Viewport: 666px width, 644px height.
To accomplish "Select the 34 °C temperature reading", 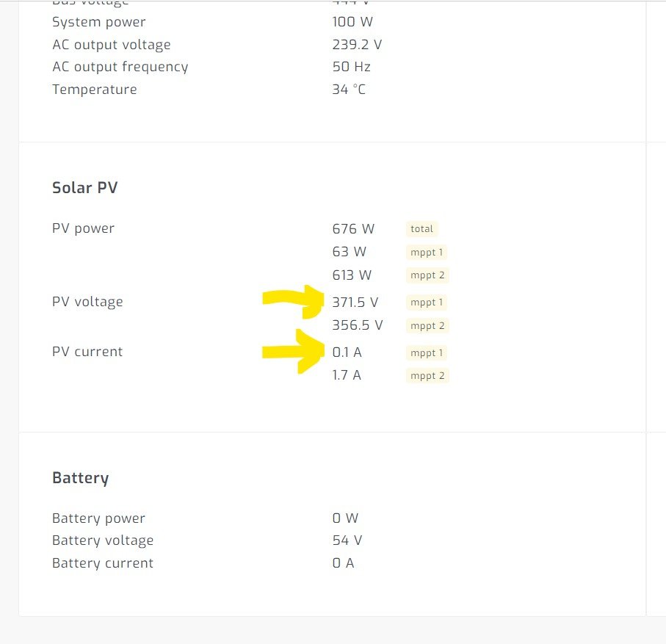I will [x=349, y=90].
